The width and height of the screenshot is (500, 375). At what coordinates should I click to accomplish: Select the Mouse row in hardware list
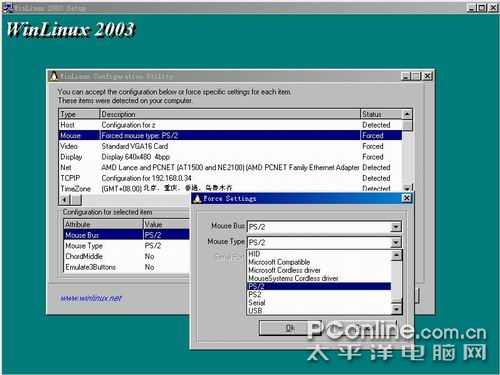coord(230,136)
